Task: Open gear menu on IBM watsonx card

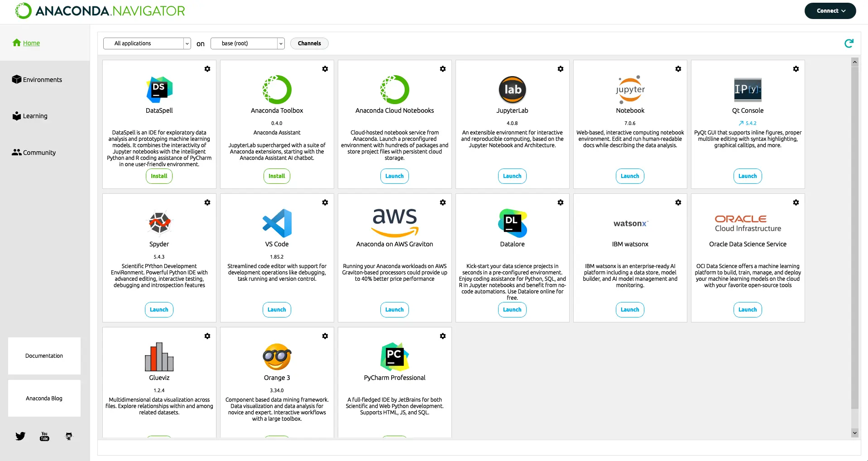Action: click(678, 202)
